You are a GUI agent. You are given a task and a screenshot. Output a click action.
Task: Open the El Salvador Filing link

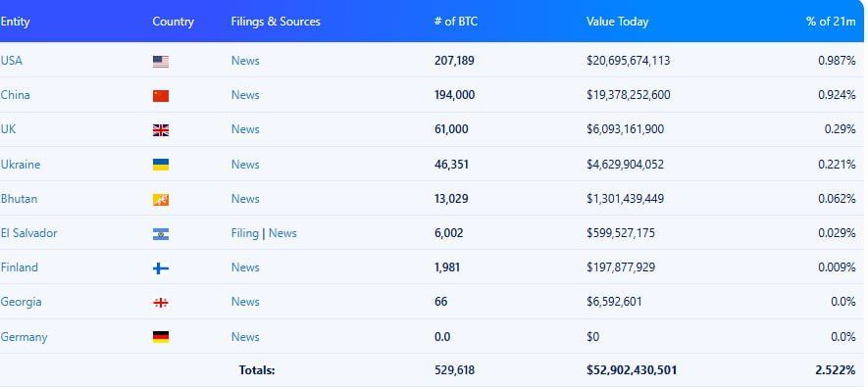click(x=244, y=233)
